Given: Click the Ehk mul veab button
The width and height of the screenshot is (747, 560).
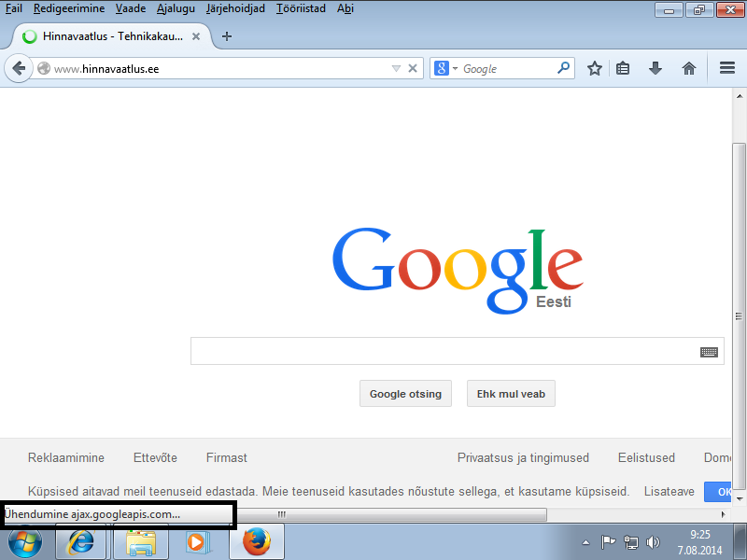Looking at the screenshot, I should click(511, 394).
